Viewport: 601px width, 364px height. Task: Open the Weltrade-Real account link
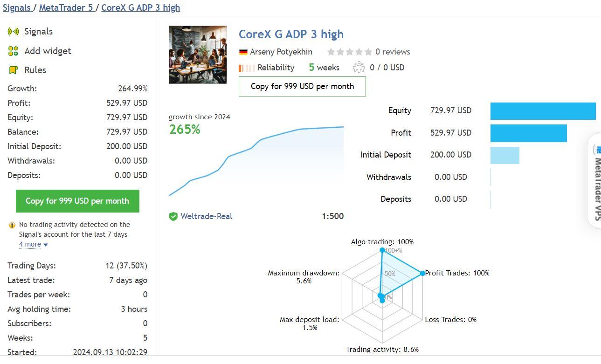coord(207,216)
